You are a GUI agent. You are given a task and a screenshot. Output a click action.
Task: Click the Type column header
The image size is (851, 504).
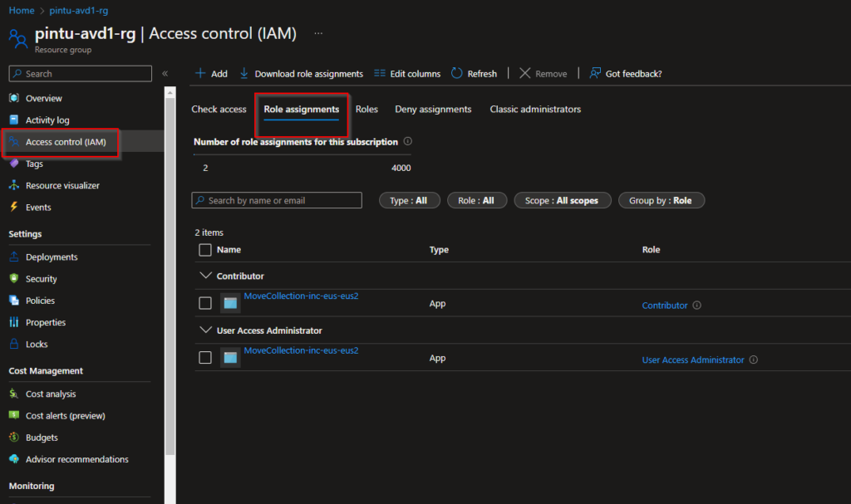coord(439,250)
